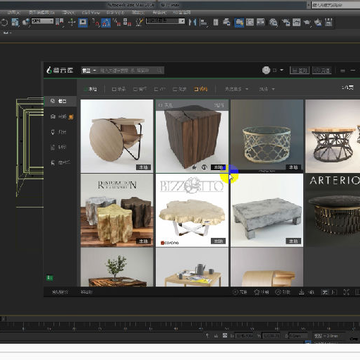Click the Render in Cloud icon
This screenshot has width=360, height=360.
point(328,22)
